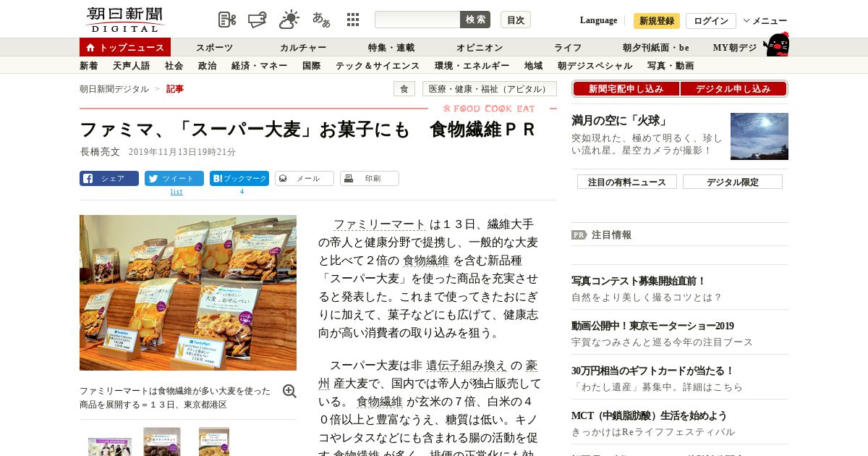Click the 食 category tag

coord(404,88)
